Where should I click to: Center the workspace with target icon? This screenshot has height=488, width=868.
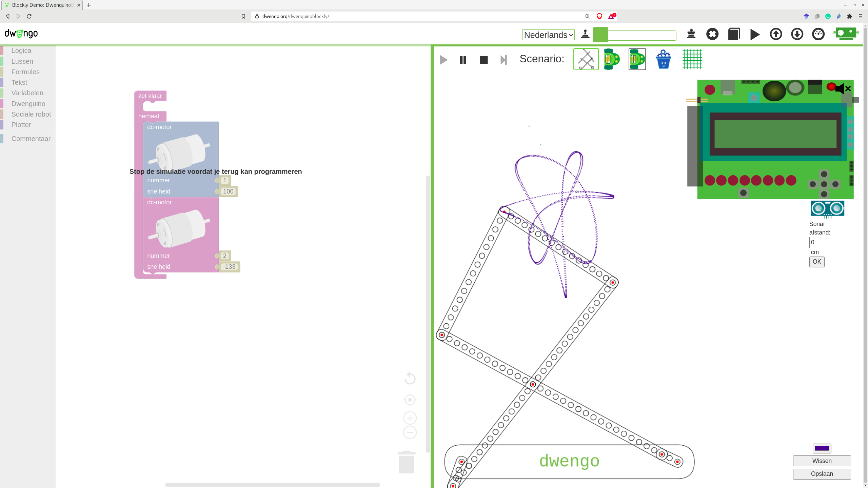point(410,400)
